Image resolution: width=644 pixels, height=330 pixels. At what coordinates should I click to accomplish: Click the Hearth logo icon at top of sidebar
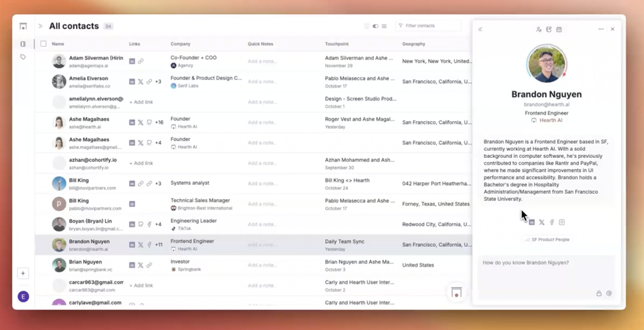[23, 26]
